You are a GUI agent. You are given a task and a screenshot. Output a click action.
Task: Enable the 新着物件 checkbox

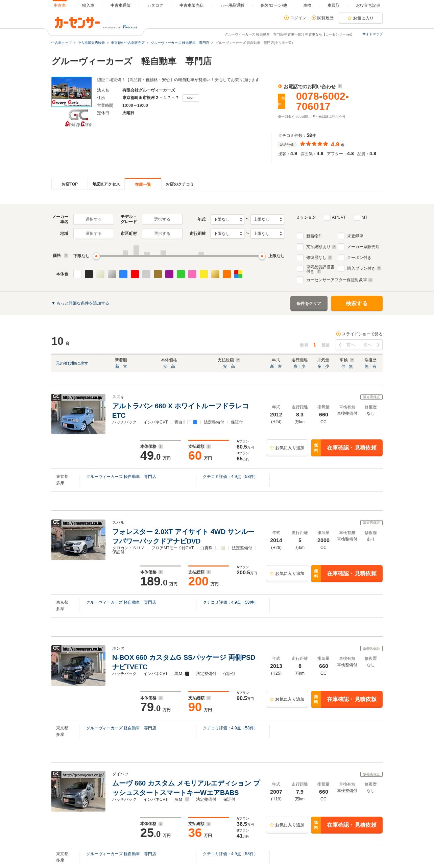point(300,236)
